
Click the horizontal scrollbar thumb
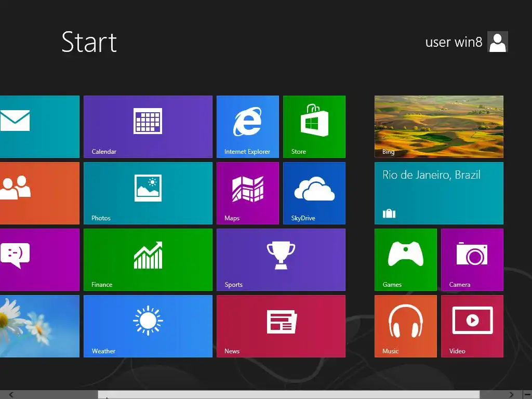coord(289,395)
